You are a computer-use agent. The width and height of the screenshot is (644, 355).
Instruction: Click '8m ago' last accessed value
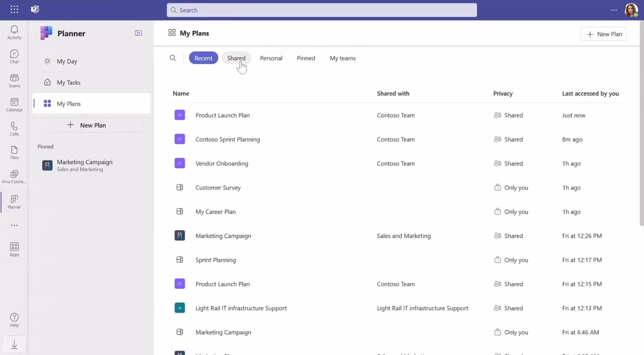[x=572, y=139]
